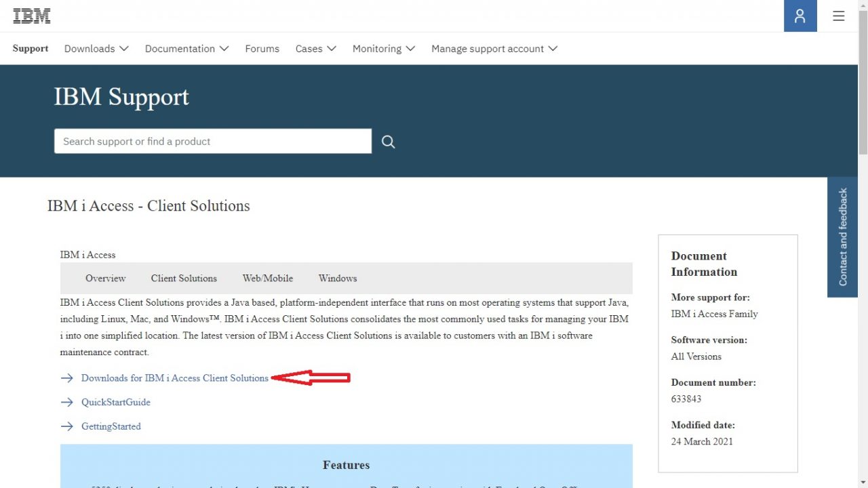Click the search support input field
The width and height of the screenshot is (868, 488).
pyautogui.click(x=212, y=141)
